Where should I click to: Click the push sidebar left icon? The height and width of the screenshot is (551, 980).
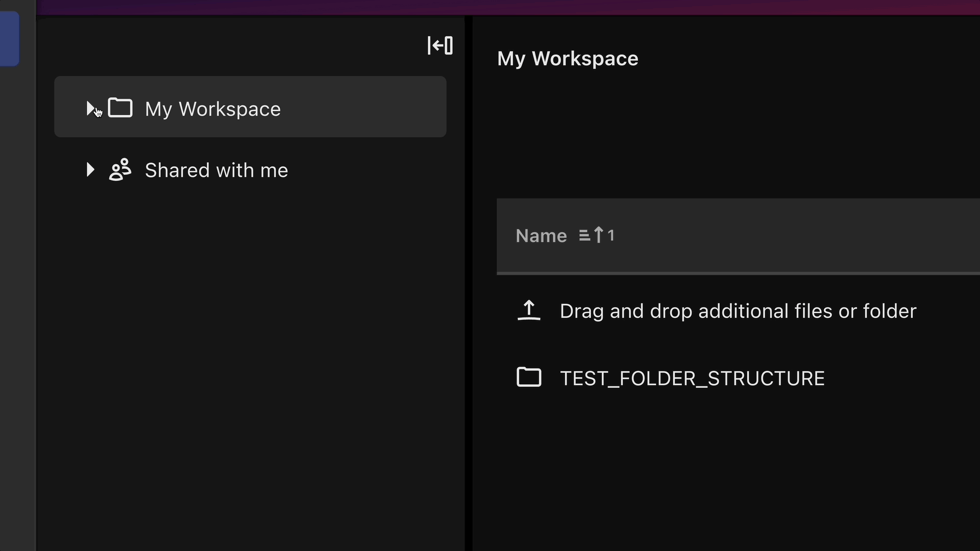point(440,45)
